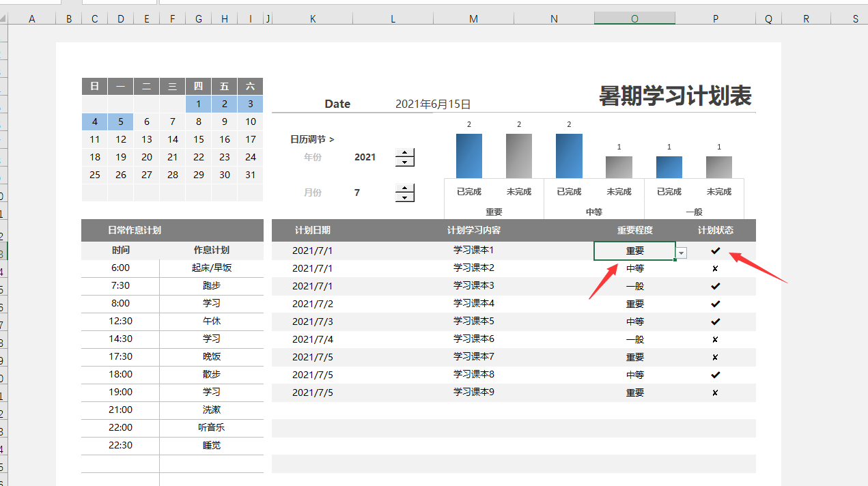Click the 睡觉 schedule cell

click(x=212, y=445)
